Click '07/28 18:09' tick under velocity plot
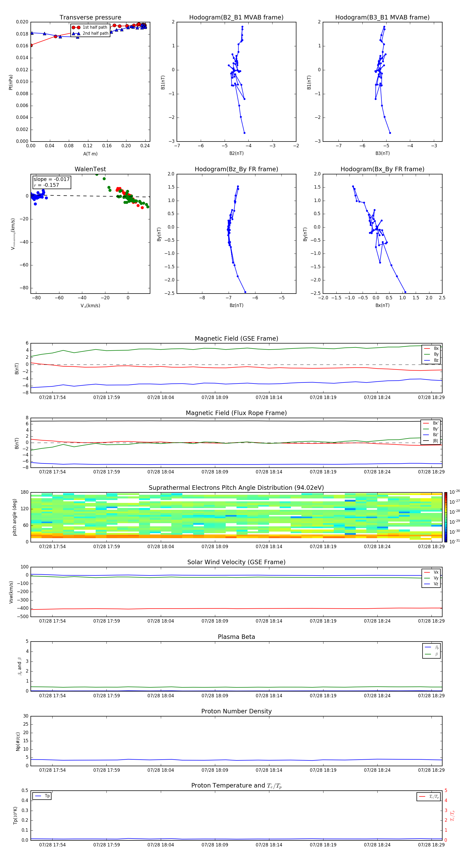This screenshot has height=868, width=473. pos(215,621)
